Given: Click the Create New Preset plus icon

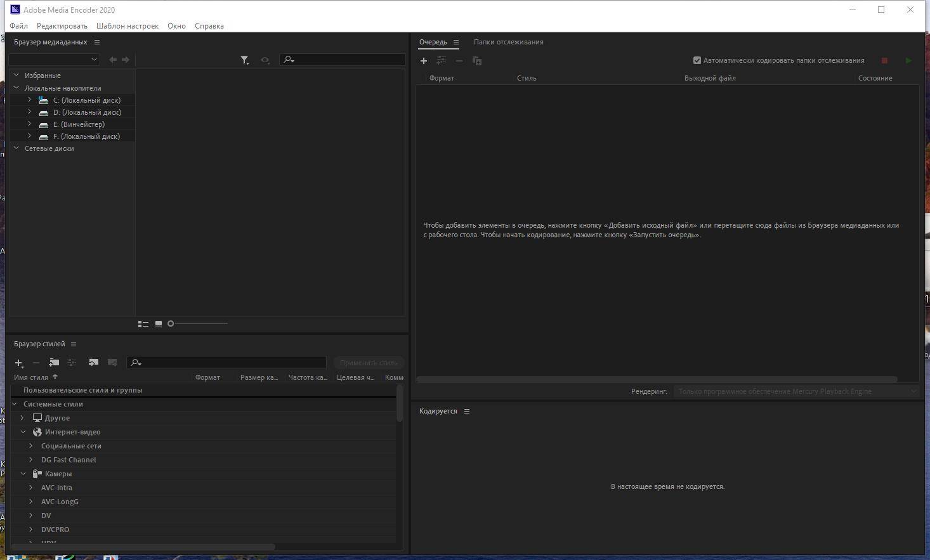Looking at the screenshot, I should click(x=19, y=363).
